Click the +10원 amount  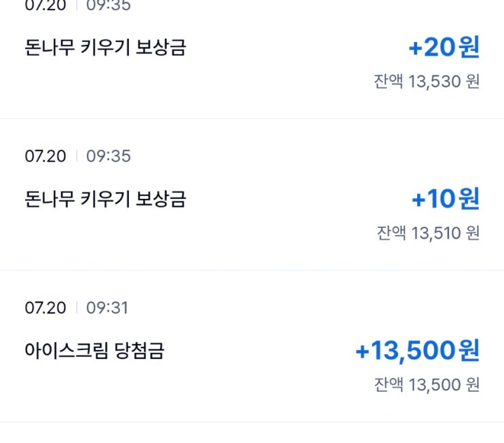click(445, 199)
